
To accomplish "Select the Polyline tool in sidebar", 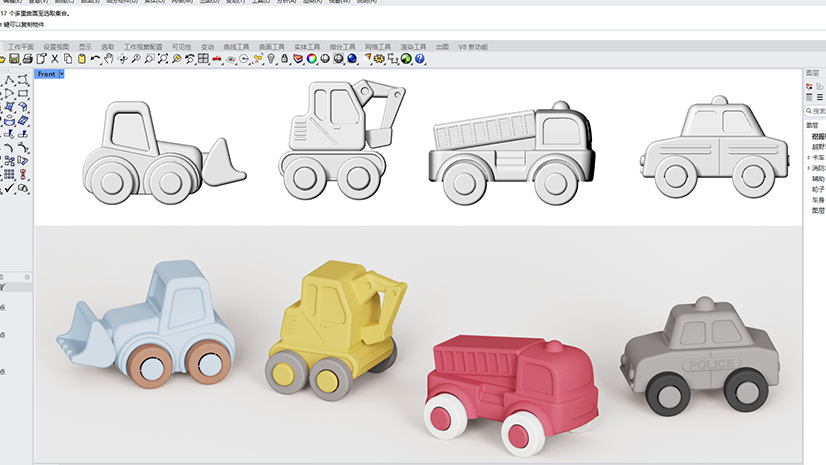I will [x=9, y=80].
